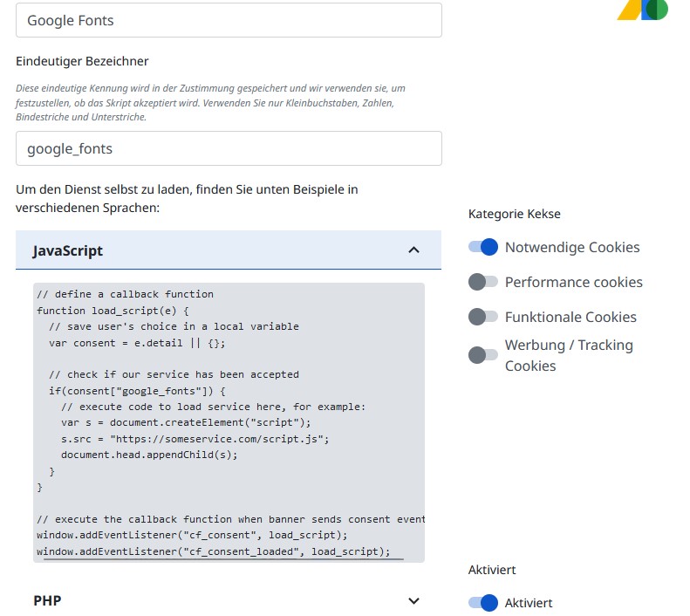This screenshot has height=616, width=690.
Task: Toggle off the Aktiviert switch
Action: click(x=482, y=602)
